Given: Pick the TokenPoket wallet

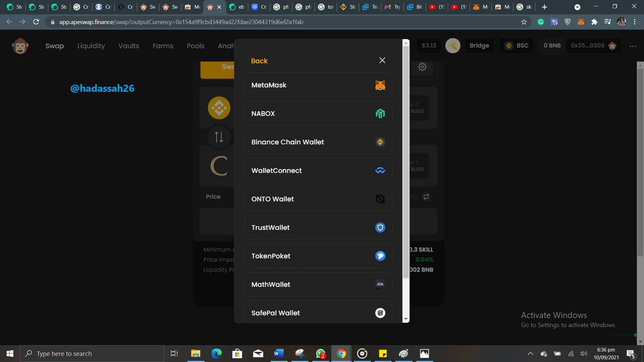Looking at the screenshot, I should pos(318,256).
